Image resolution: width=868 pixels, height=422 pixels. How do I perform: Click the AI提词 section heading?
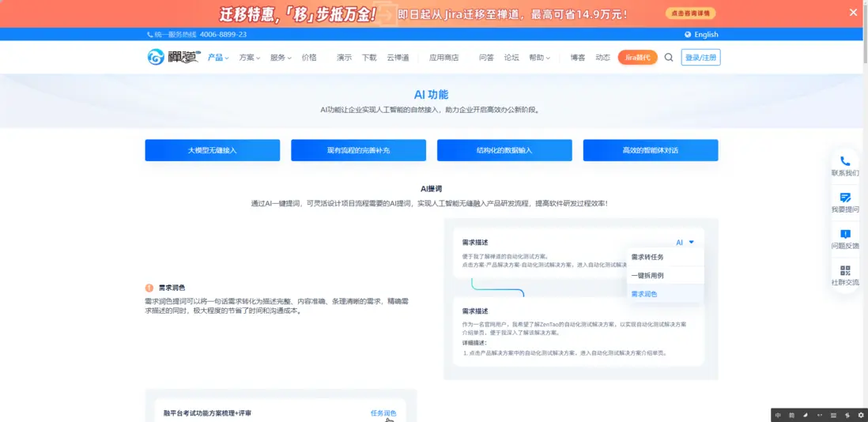point(431,189)
